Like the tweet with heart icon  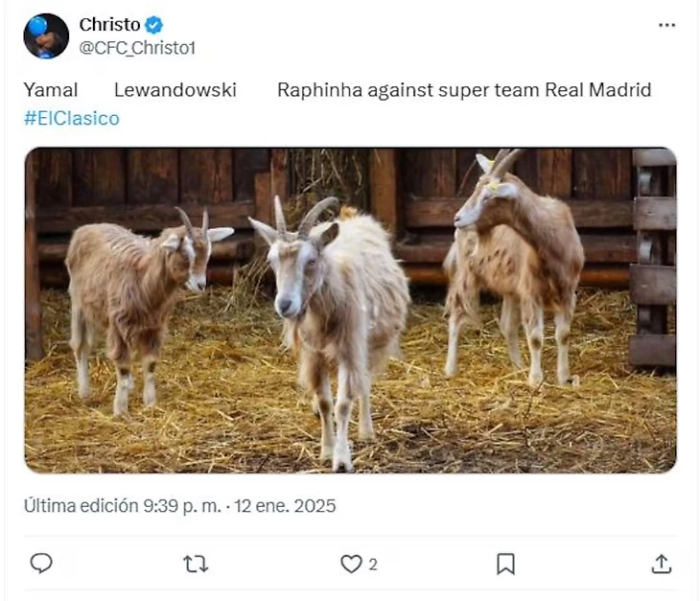pyautogui.click(x=352, y=565)
